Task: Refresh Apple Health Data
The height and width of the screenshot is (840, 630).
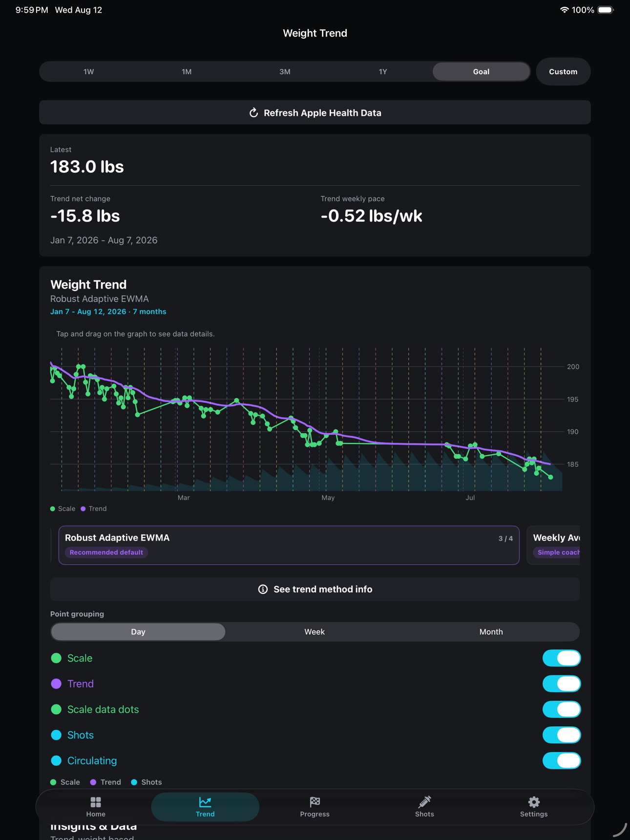Action: coord(315,113)
